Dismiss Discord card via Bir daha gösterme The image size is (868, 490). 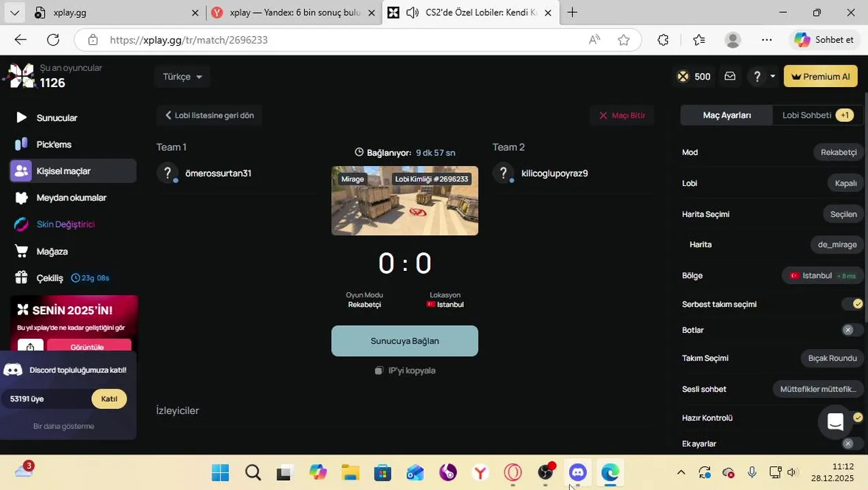(x=64, y=426)
